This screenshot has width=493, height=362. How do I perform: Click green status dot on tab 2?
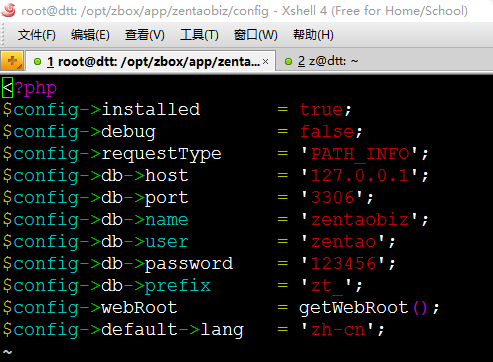click(x=289, y=62)
